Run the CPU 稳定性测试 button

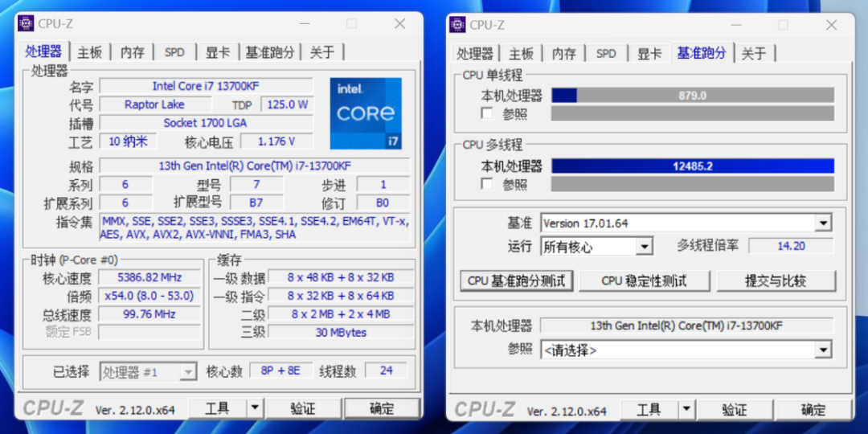[645, 281]
